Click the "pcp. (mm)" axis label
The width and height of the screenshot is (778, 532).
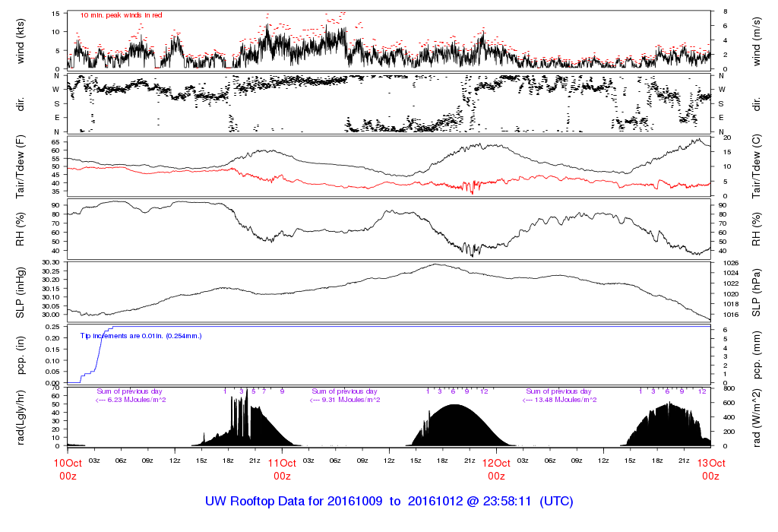tap(758, 353)
